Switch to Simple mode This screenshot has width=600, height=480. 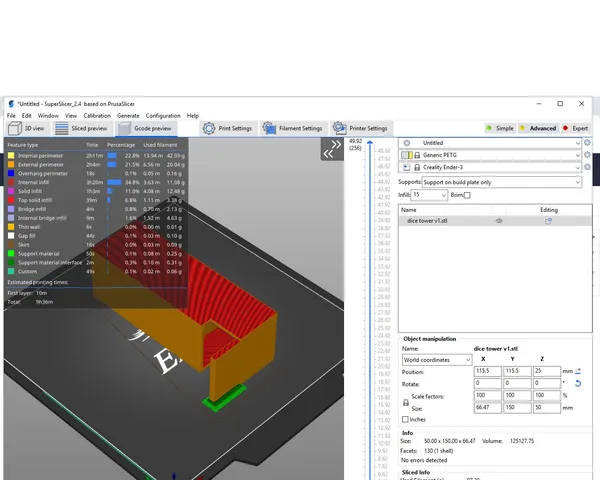[500, 129]
